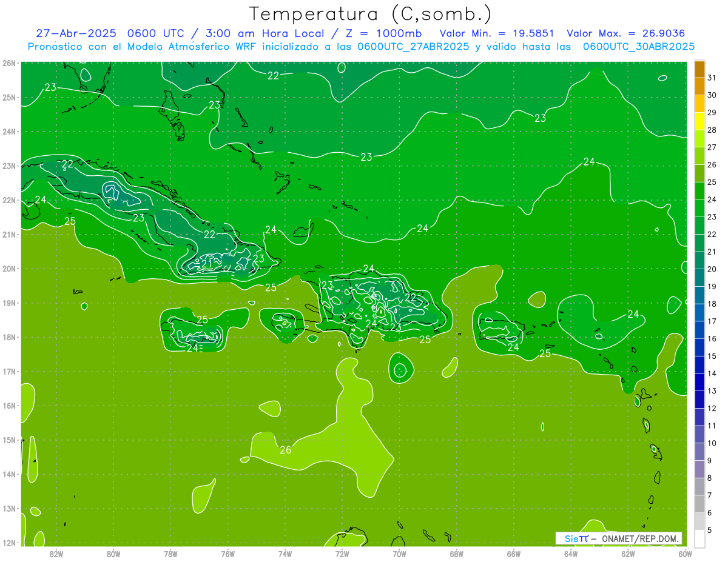Click the 82W longitude axis label
728x562 pixels.
(56, 554)
